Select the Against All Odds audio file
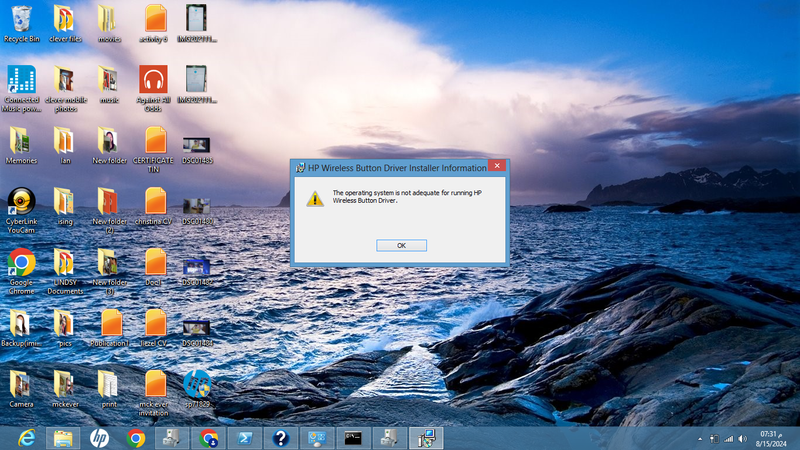 tap(154, 89)
